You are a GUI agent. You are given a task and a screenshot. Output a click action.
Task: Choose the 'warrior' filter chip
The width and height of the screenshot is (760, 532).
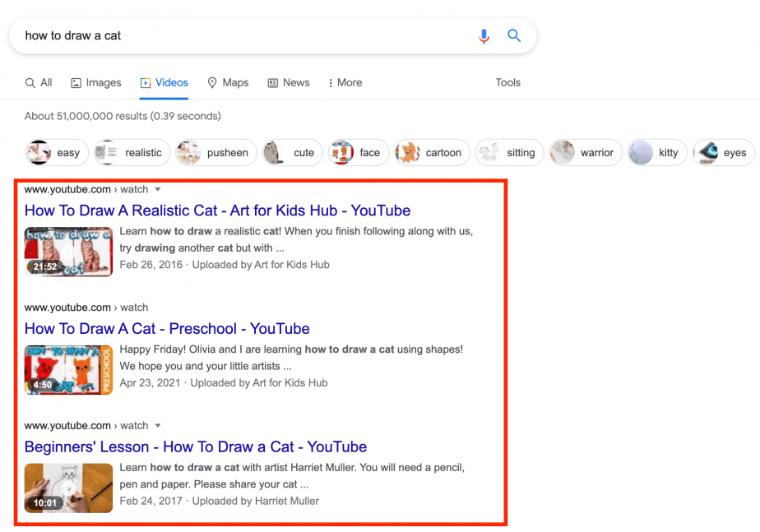586,153
